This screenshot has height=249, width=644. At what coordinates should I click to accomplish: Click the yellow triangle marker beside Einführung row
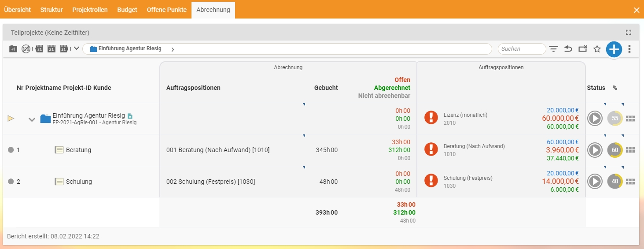tap(11, 119)
